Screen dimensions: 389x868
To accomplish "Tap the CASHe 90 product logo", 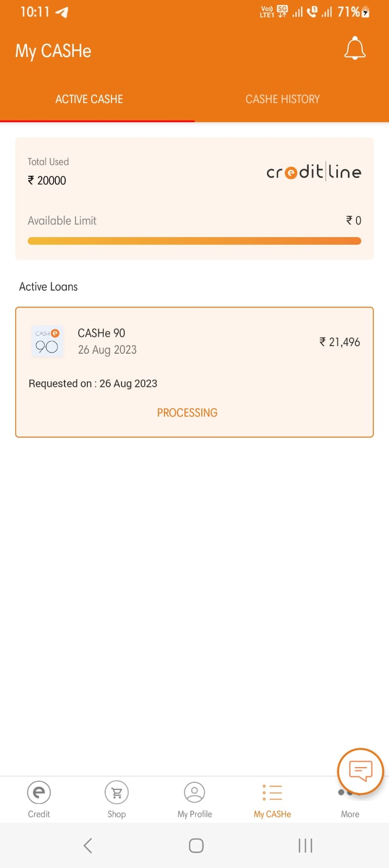I will click(47, 341).
